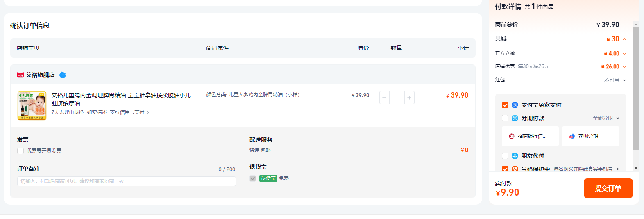This screenshot has height=219, width=644.
Task: Click the minus quantity button
Action: 384,98
